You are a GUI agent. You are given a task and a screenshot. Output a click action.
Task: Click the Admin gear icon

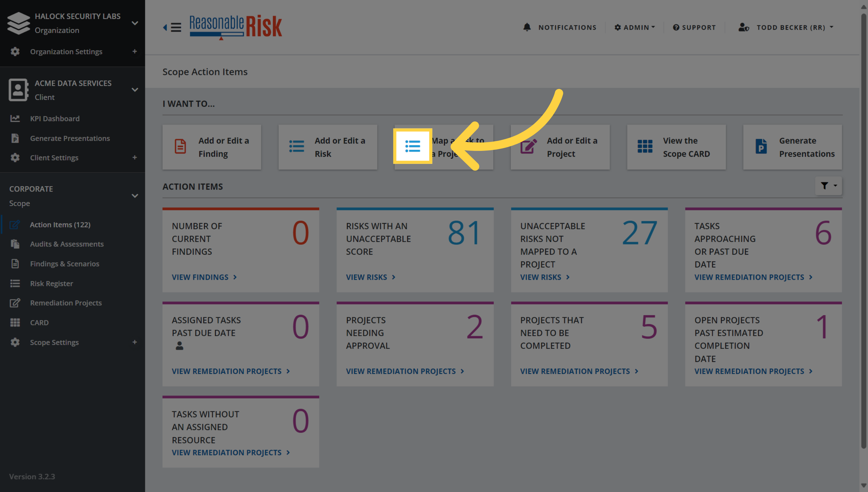(617, 27)
